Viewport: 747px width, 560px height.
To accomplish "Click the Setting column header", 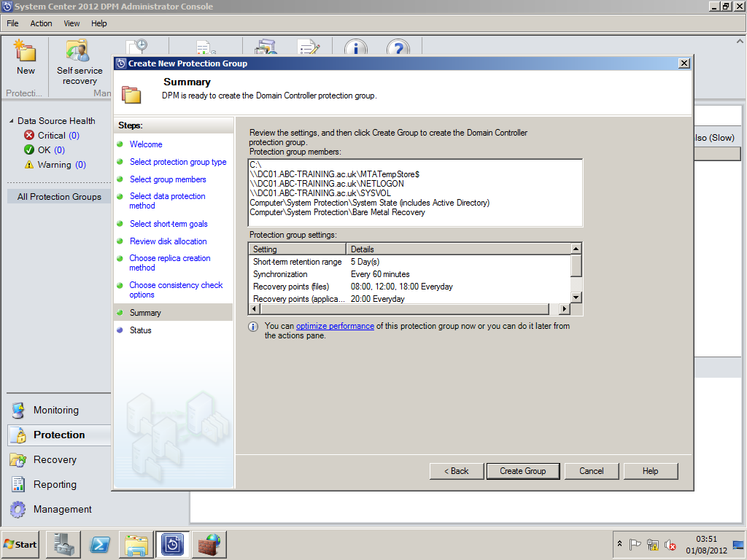I will [298, 249].
